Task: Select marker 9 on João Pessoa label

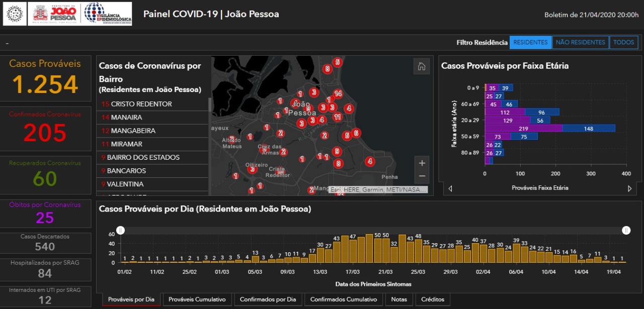Action: 308,108
